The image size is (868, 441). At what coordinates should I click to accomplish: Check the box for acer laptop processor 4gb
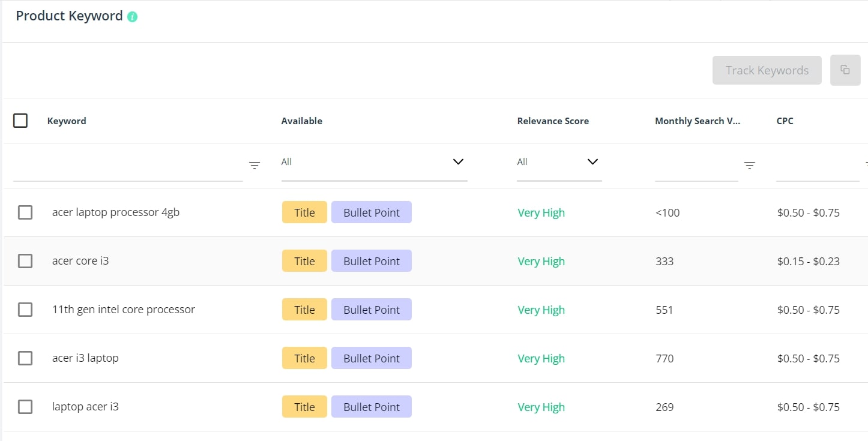coord(25,212)
